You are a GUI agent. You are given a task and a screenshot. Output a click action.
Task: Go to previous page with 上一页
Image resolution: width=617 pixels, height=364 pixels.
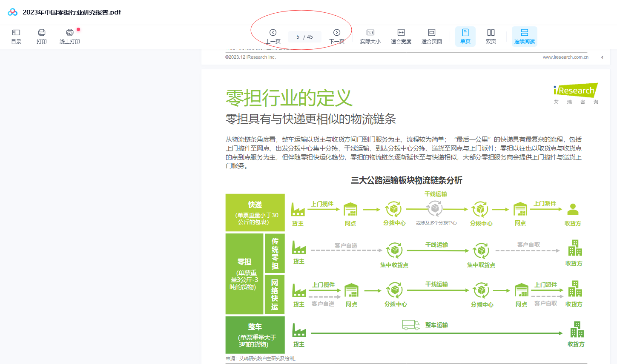tap(273, 36)
